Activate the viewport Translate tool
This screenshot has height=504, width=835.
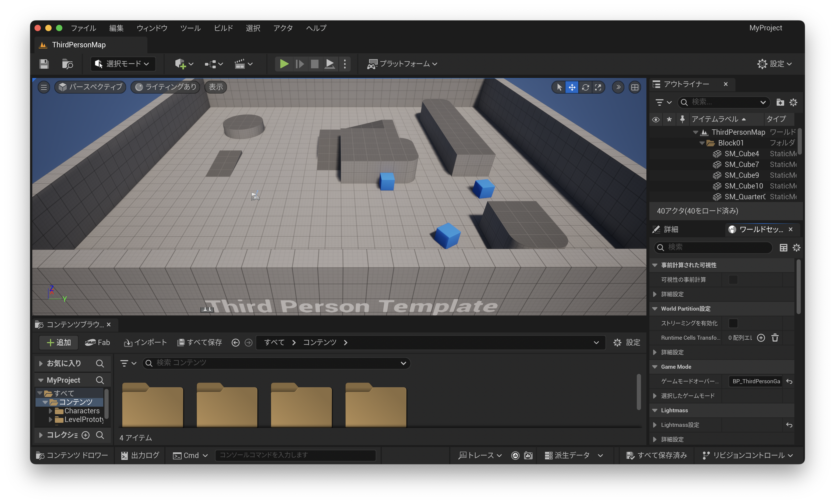pyautogui.click(x=572, y=87)
